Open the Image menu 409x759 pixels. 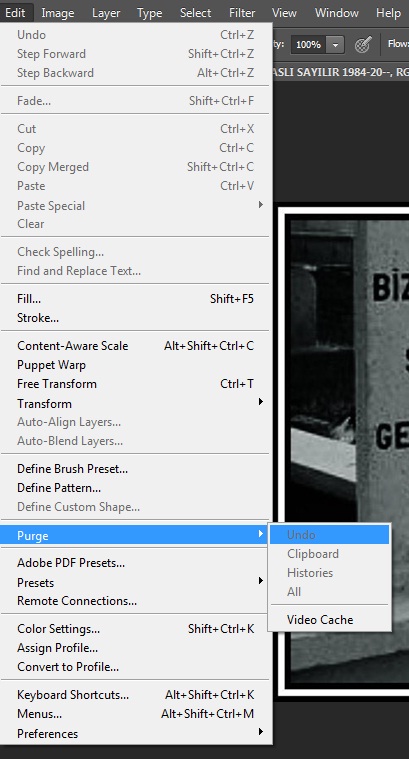pos(58,13)
